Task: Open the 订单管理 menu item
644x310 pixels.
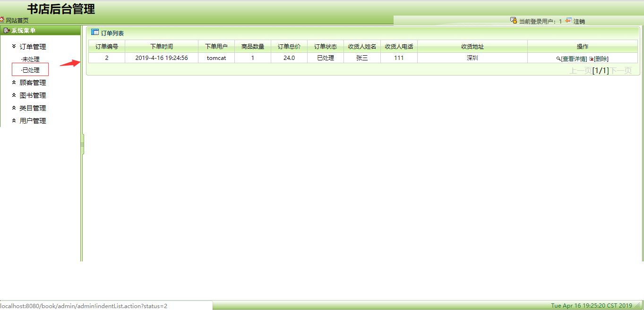Action: [x=33, y=47]
